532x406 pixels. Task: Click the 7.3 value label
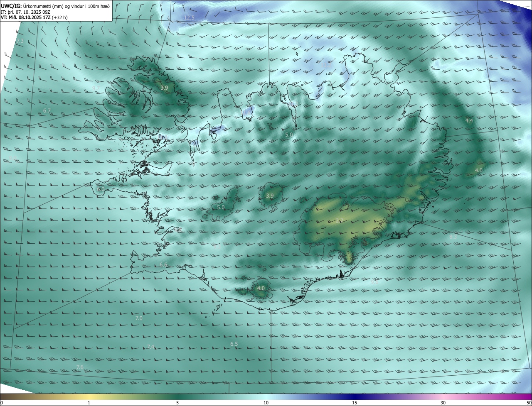[20, 41]
